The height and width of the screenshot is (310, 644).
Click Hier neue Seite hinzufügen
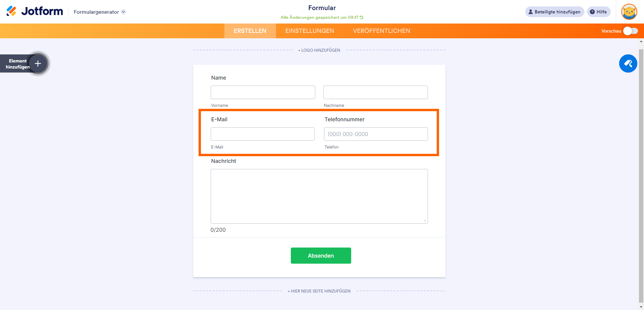(x=319, y=291)
